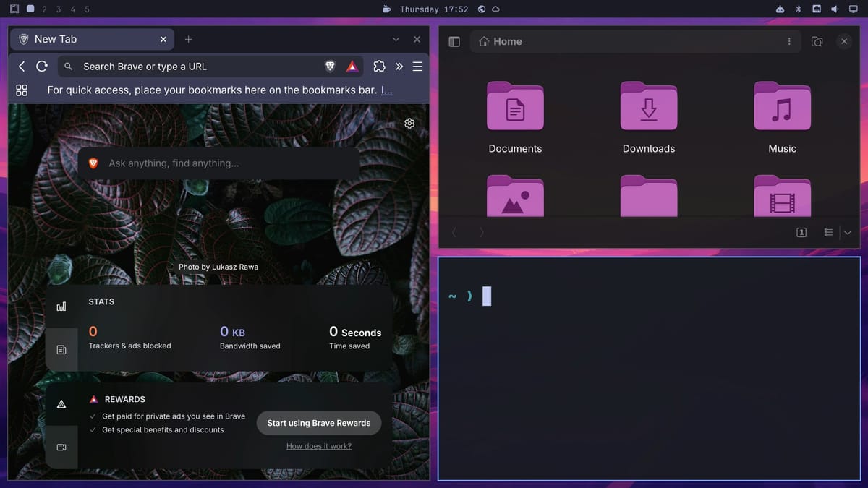Open the 'How does it work?' link
868x488 pixels.
point(319,446)
